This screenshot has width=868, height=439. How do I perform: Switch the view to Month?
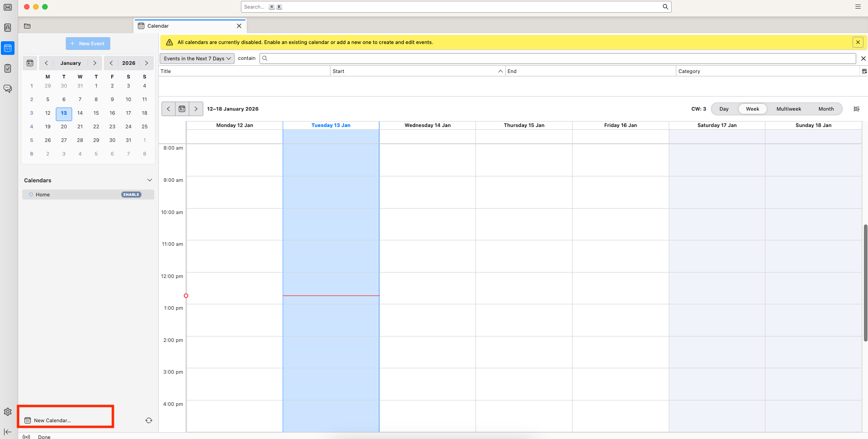826,109
